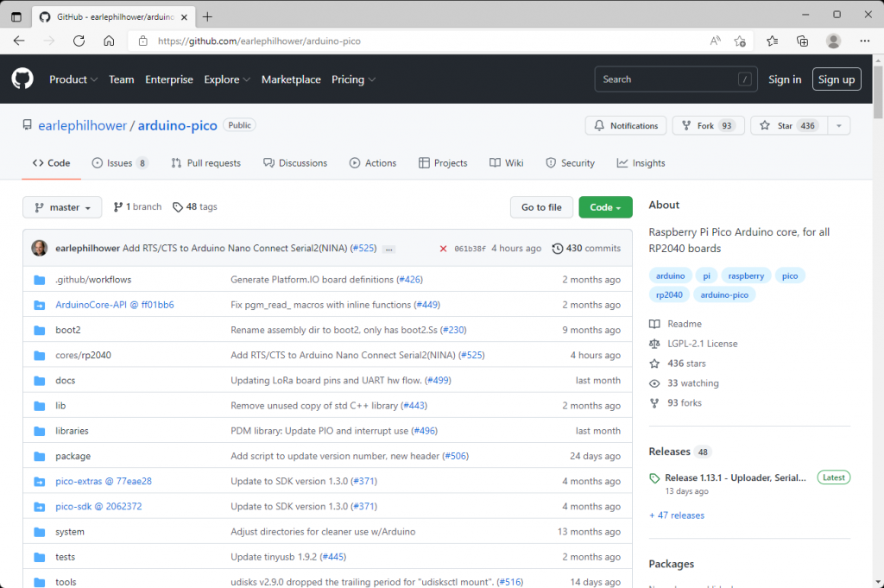Show the + 47 releases link
This screenshot has height=588, width=884.
[x=677, y=515]
